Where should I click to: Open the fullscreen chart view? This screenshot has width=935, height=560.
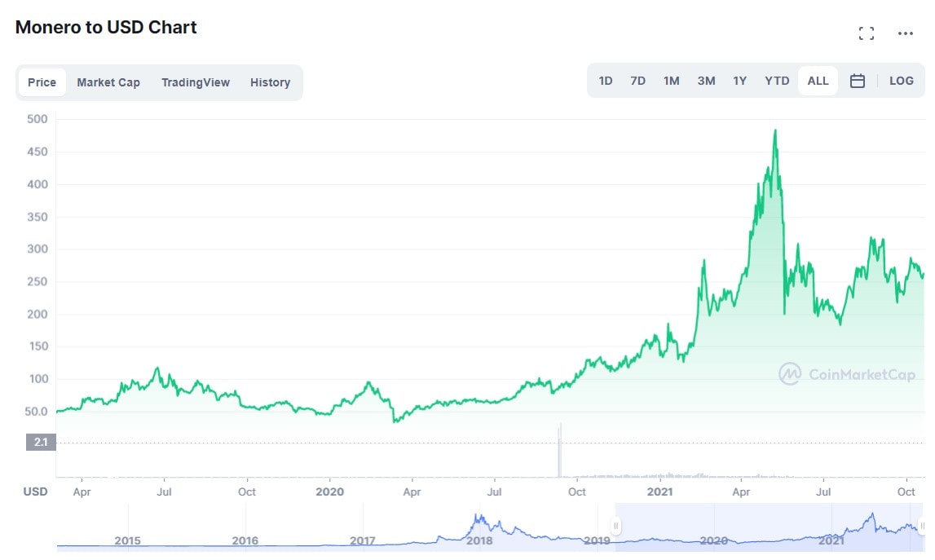tap(866, 33)
